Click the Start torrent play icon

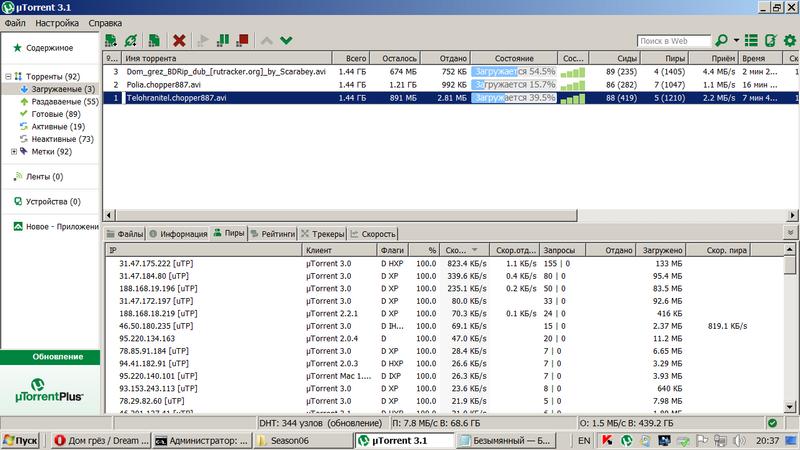[203, 40]
